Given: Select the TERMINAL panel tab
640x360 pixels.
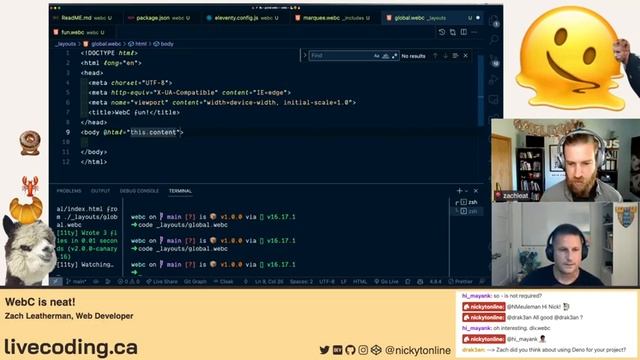Looking at the screenshot, I should (180, 191).
